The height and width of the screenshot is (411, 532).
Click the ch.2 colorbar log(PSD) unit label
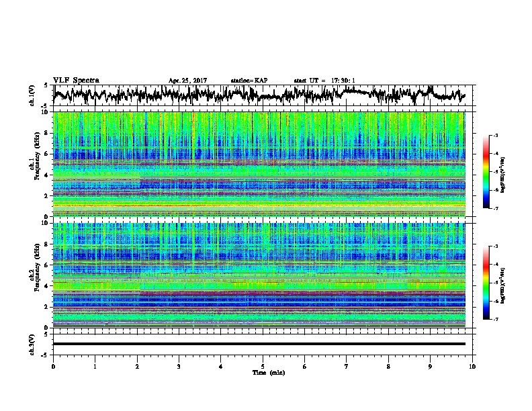point(503,285)
